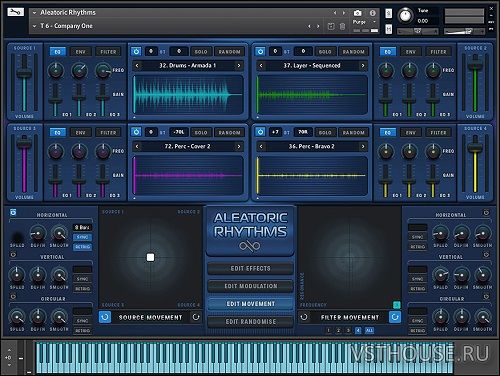Toggle left Circular movement power icon
500x376 pixels.
pos(13,296)
